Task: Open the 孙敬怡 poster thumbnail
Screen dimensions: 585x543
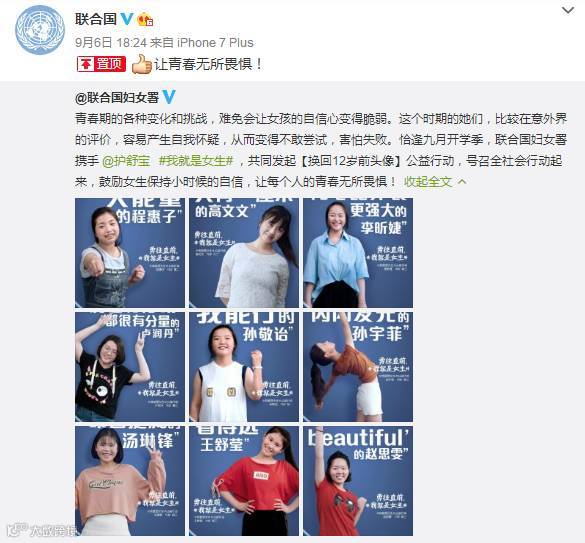Action: [244, 367]
